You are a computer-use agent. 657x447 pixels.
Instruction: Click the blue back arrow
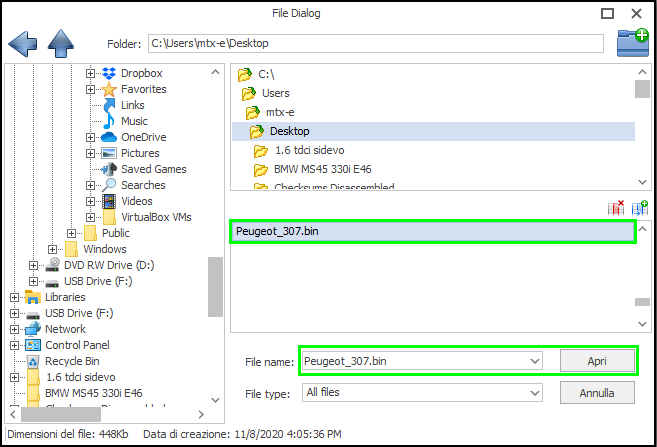coord(22,43)
